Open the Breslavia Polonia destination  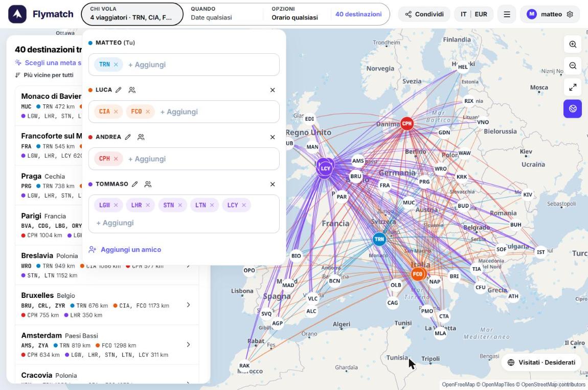107,265
